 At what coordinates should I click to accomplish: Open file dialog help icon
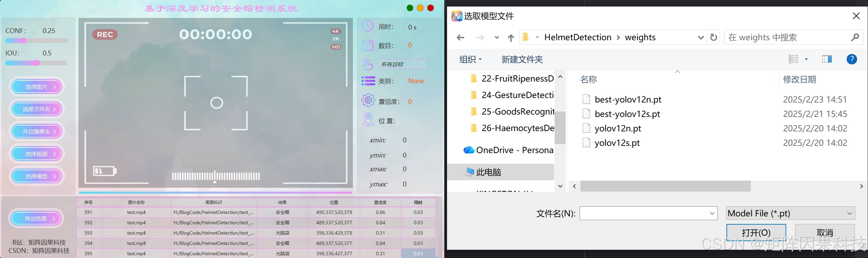[852, 59]
